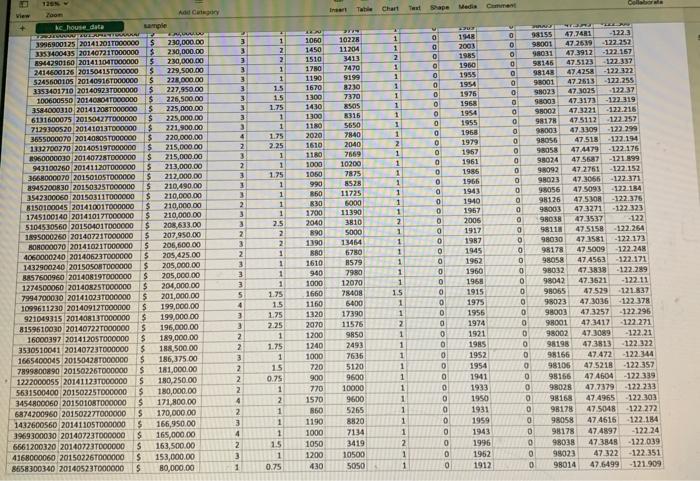
Task: Select cell with ID 3542300060
Action: (x=48, y=197)
